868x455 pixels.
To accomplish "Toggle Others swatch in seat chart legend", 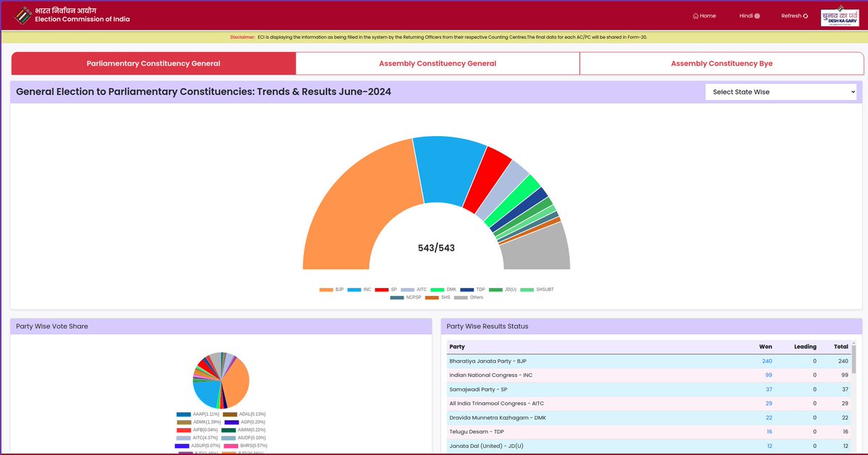I will [461, 297].
